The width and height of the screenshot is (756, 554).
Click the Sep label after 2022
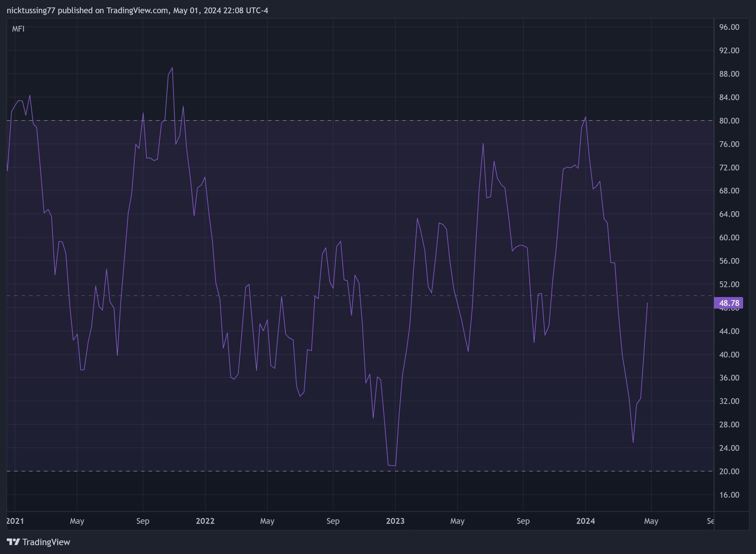333,521
